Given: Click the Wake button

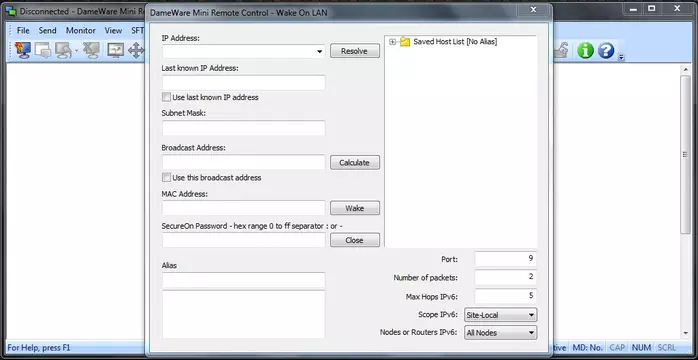Looking at the screenshot, I should (355, 208).
